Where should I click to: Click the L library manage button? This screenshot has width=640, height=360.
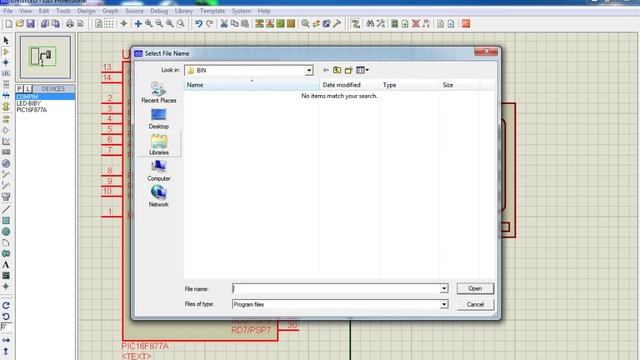coord(28,89)
